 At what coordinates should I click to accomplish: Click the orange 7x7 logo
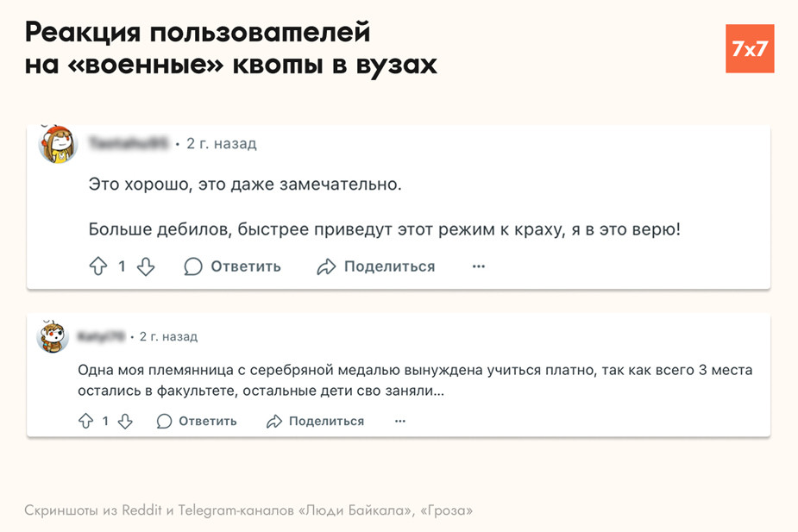[749, 49]
